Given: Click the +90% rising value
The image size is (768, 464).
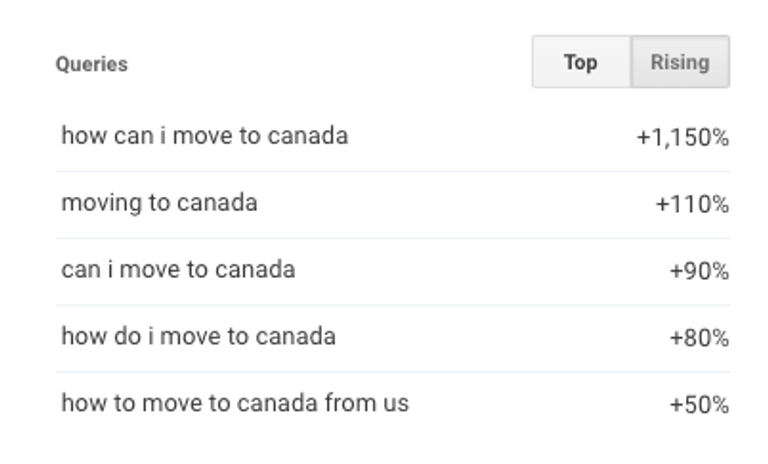Looking at the screenshot, I should (x=698, y=272).
